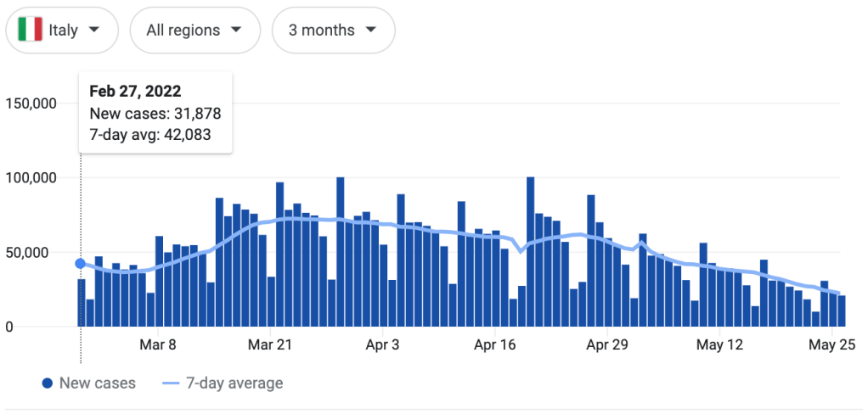Expand the All regions selector
Viewport: 868px width, 414px height.
(194, 31)
